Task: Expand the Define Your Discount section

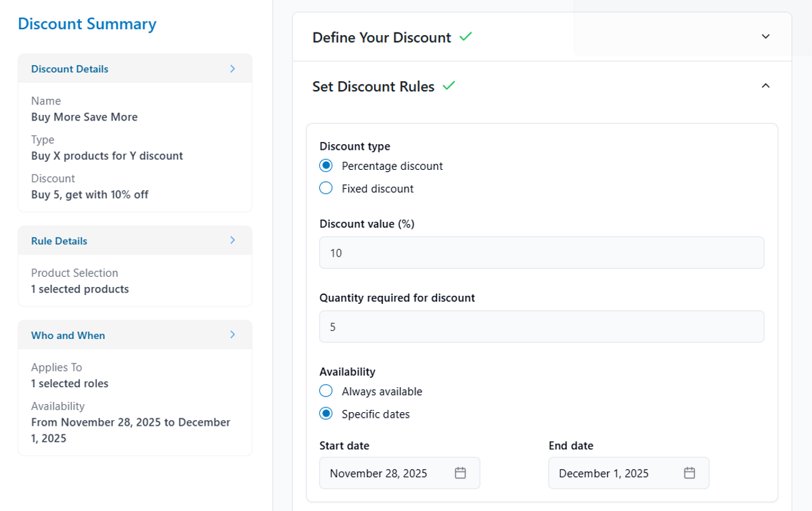Action: 765,37
